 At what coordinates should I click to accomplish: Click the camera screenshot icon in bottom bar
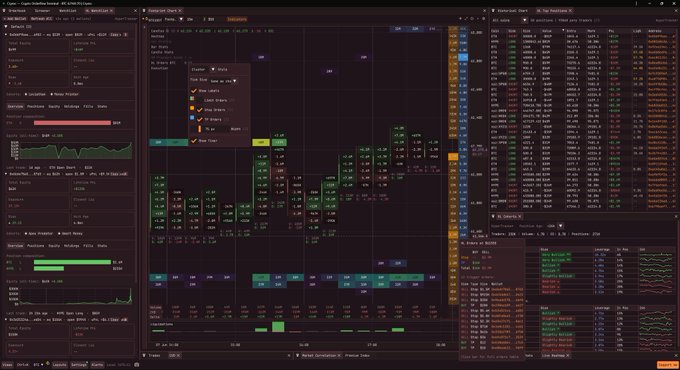click(137, 365)
